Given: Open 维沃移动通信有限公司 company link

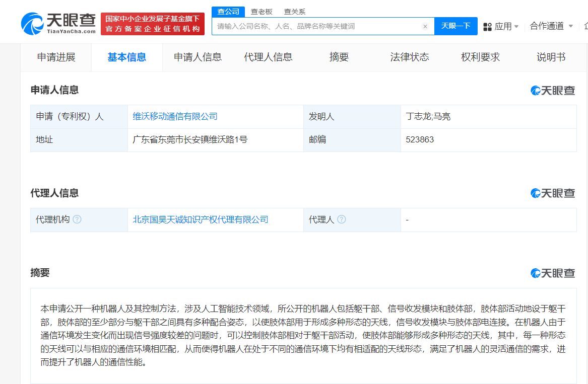Looking at the screenshot, I should click(175, 116).
